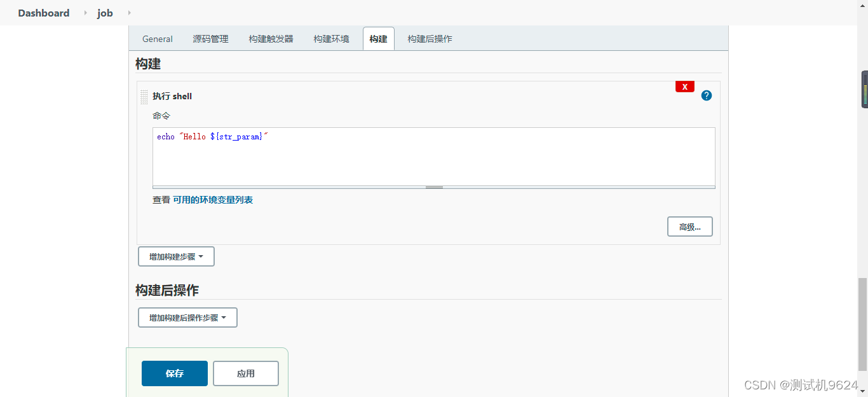Viewport: 868px width, 397px height.
Task: Click the 执行 shell step title
Action: (x=172, y=97)
